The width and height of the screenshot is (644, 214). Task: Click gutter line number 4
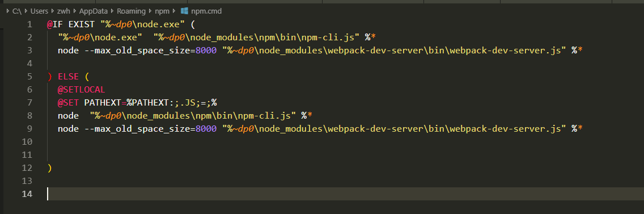[29, 64]
